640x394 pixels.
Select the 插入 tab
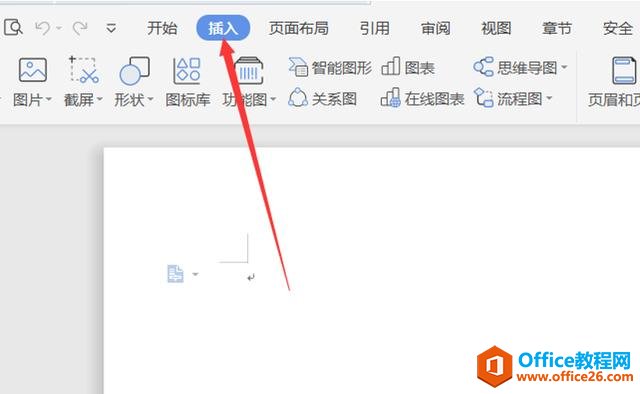click(223, 28)
